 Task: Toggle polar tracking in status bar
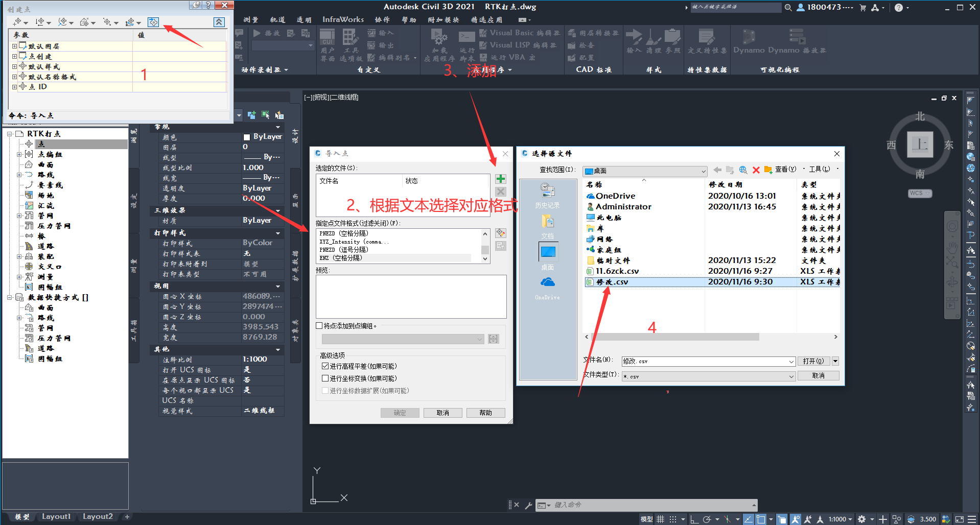click(707, 519)
